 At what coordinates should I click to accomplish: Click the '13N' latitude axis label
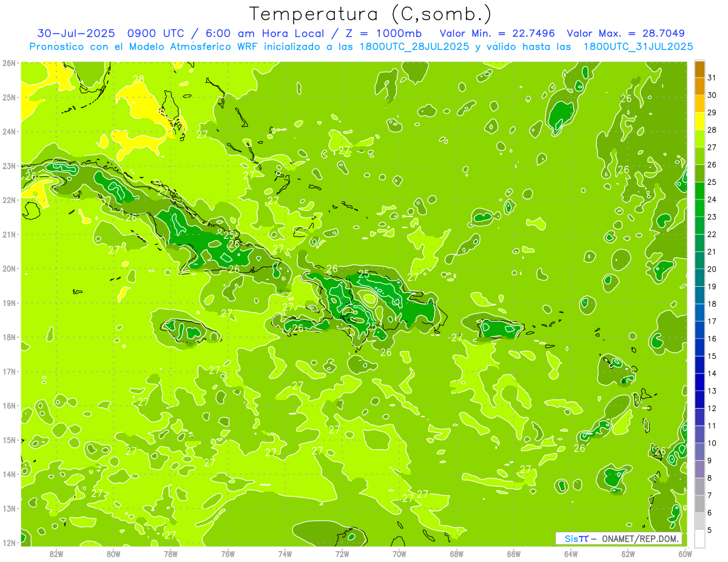pyautogui.click(x=9, y=509)
